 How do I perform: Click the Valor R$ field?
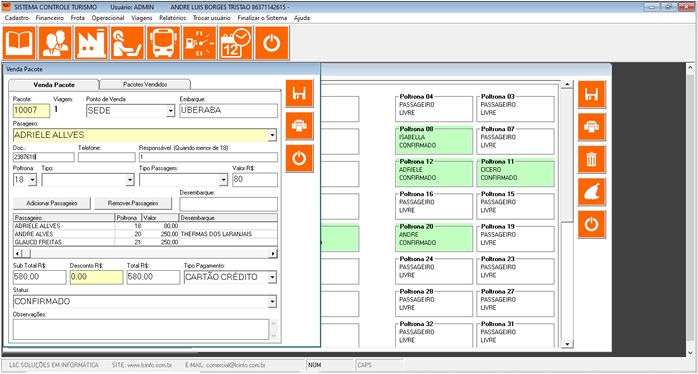click(x=255, y=180)
